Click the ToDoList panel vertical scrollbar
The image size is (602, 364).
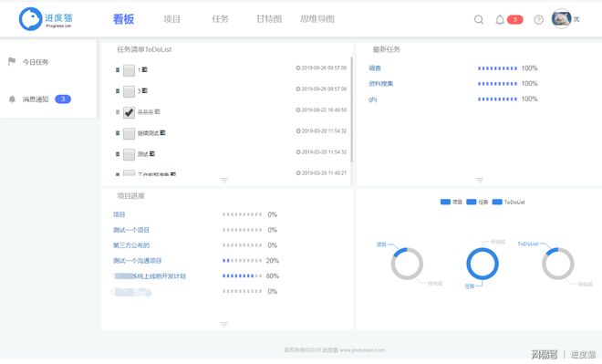(x=351, y=109)
